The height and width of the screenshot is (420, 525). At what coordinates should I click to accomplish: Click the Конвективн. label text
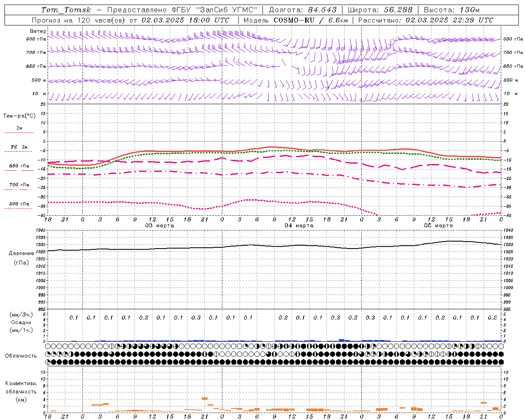[21, 383]
